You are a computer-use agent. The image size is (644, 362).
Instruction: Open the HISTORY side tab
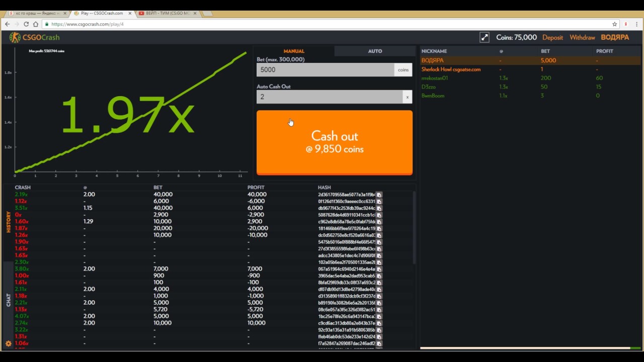click(9, 222)
